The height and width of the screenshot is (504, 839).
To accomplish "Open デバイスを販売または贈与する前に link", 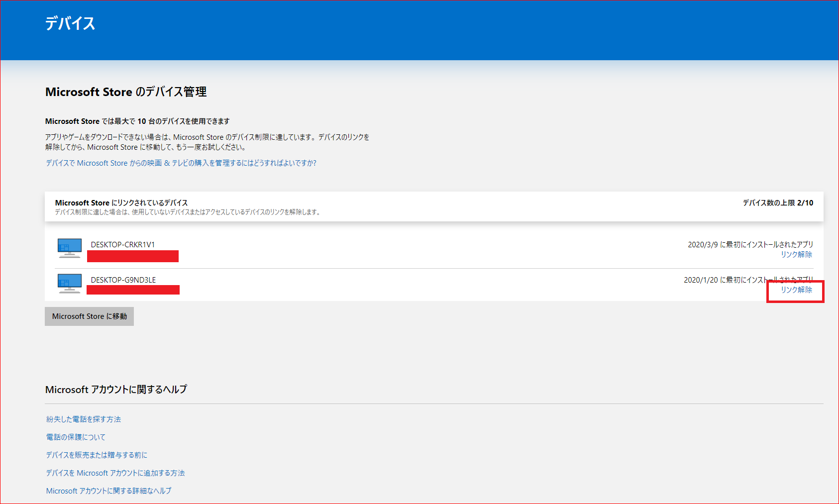I will point(97,455).
